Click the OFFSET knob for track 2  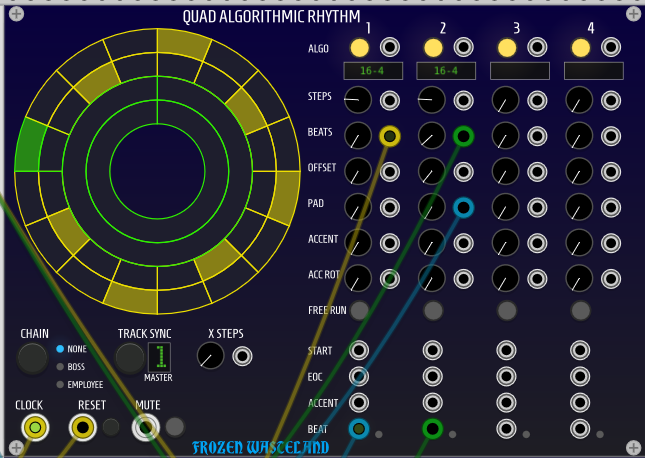click(x=432, y=171)
